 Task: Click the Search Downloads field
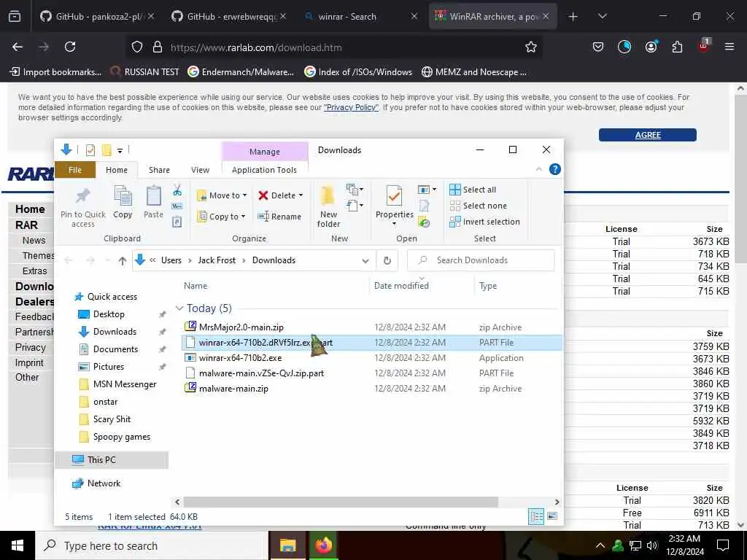[481, 260]
